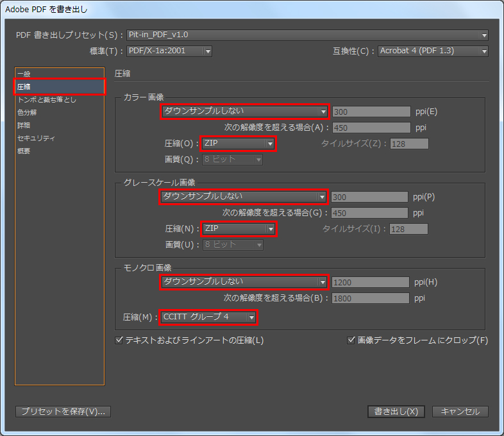
Task: Open the Acrobat 4 compatibility dropdown
Action: pyautogui.click(x=433, y=51)
